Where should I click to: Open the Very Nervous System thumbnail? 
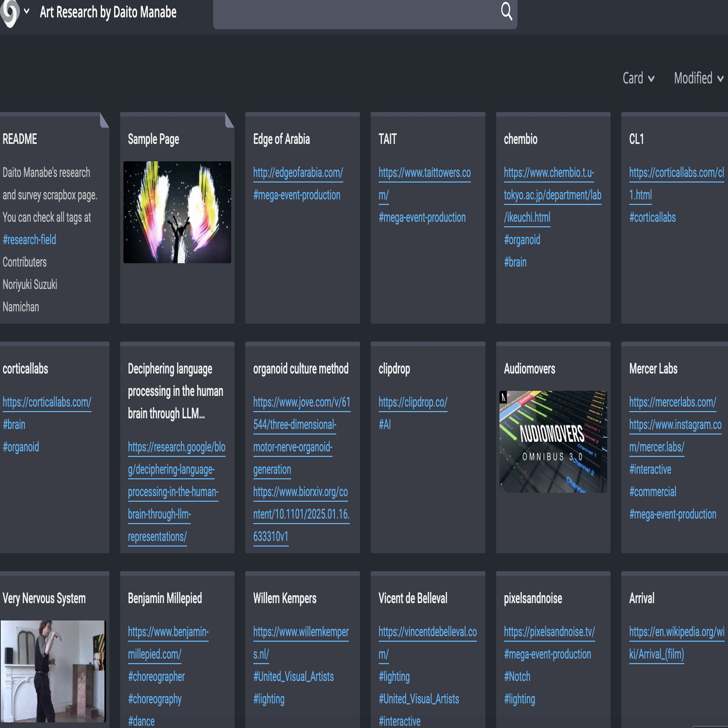click(x=53, y=671)
